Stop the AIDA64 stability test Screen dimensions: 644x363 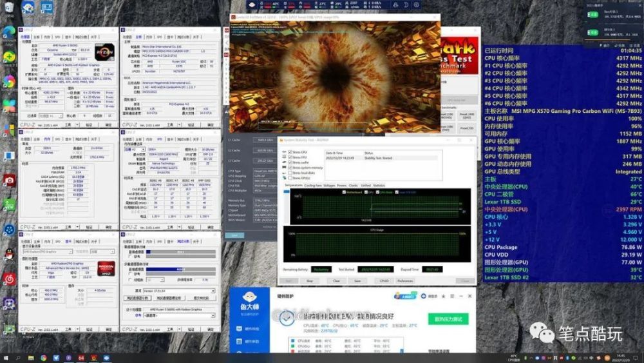(310, 280)
